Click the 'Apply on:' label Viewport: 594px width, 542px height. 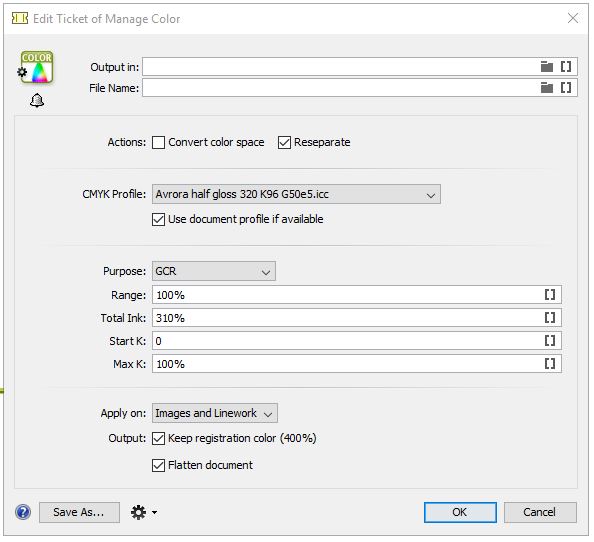click(x=123, y=413)
